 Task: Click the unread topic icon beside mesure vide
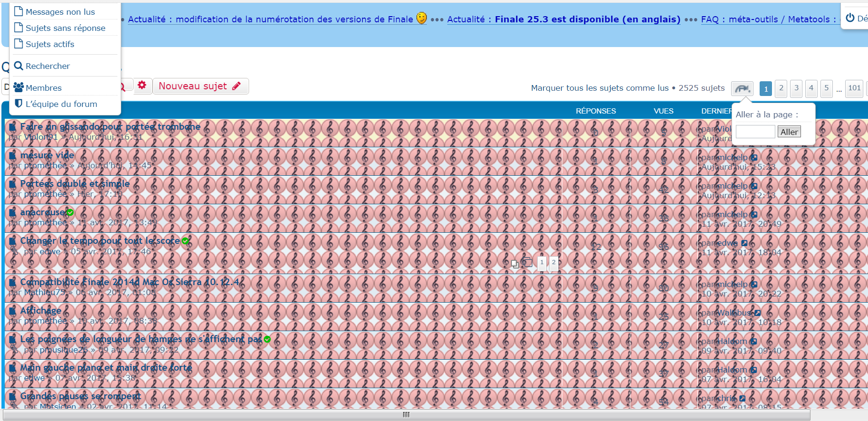[12, 155]
